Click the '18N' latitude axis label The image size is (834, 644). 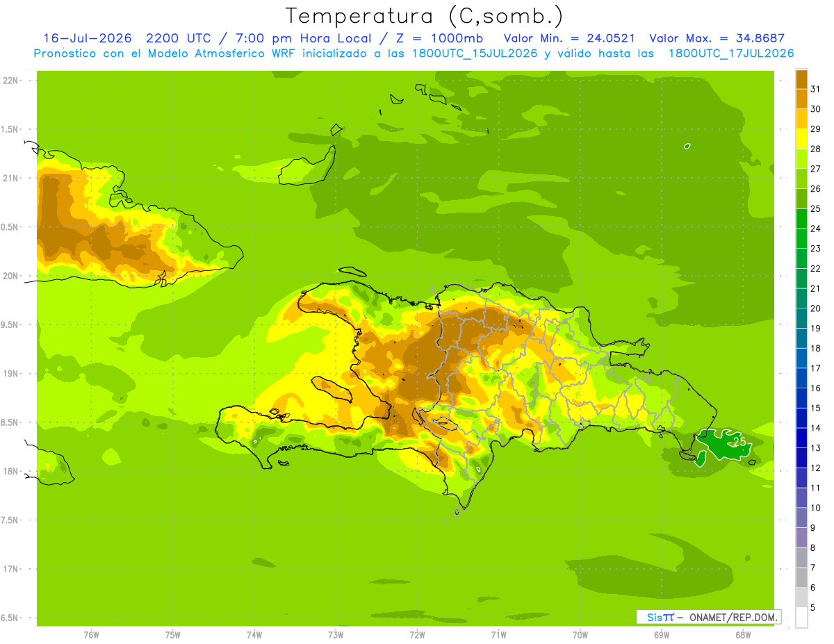click(x=10, y=471)
